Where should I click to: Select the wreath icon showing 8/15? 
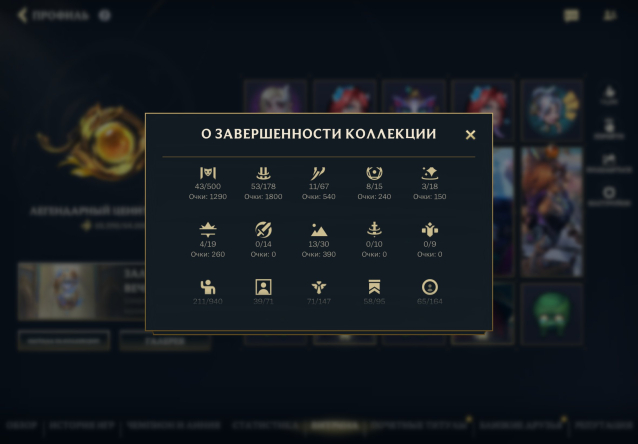(x=374, y=173)
